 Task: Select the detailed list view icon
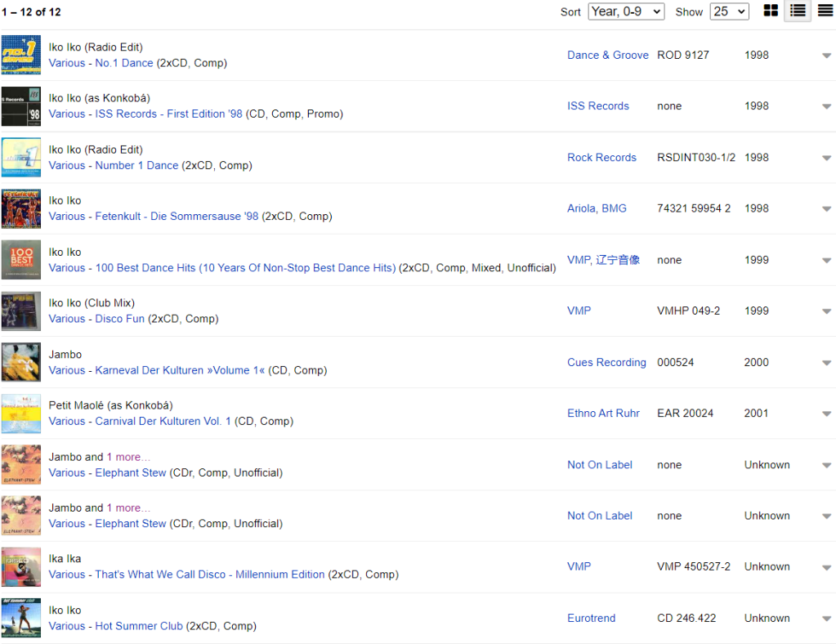tap(798, 11)
